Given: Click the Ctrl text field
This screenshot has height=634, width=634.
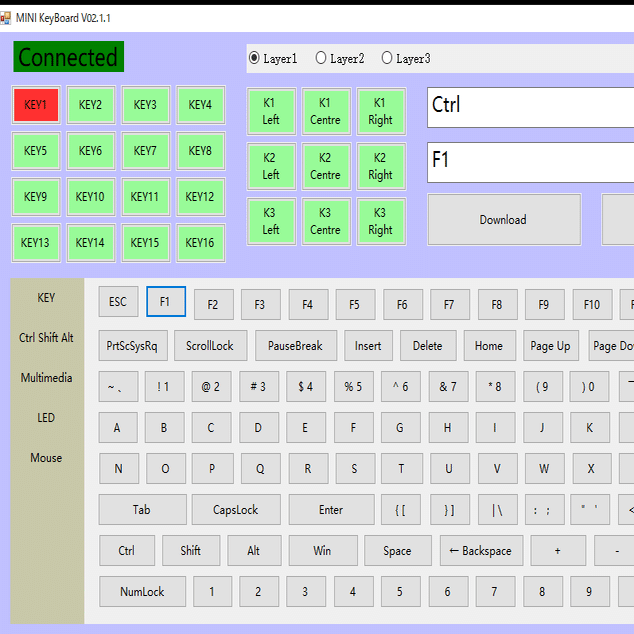Looking at the screenshot, I should pos(530,107).
